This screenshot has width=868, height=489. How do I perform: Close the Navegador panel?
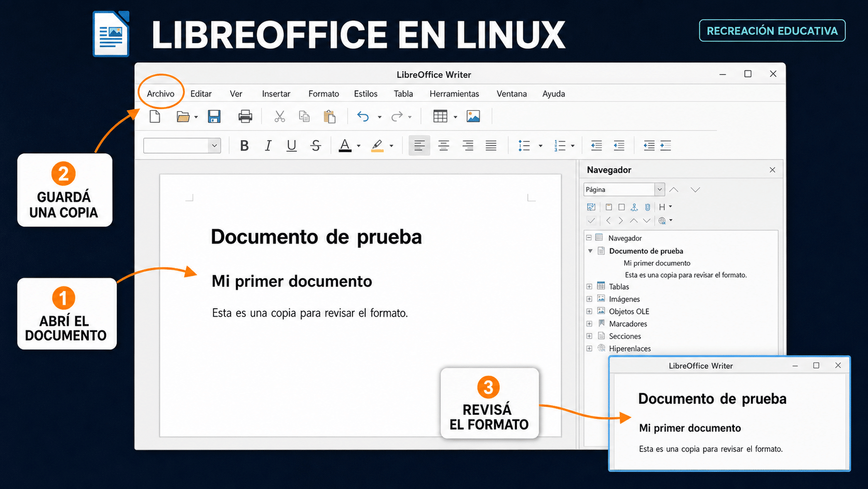[772, 170]
